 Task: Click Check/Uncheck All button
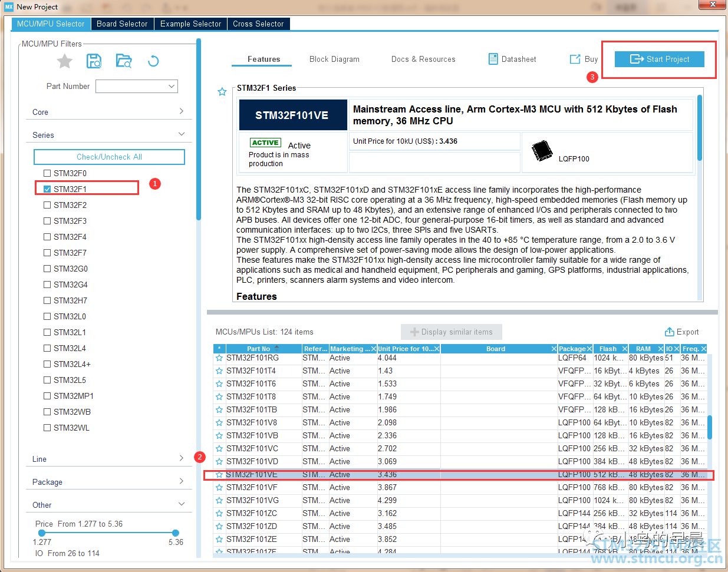[x=109, y=157]
